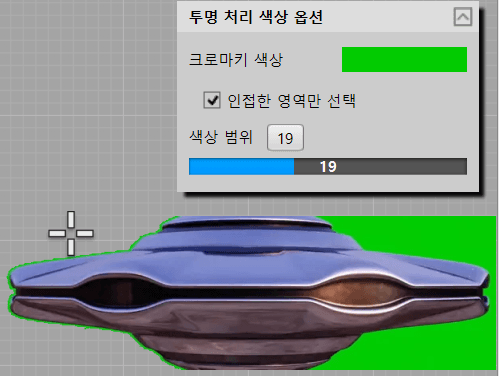Uncheck the 인접한 영역만 선택 checkbox
The image size is (499, 376).
(x=212, y=100)
